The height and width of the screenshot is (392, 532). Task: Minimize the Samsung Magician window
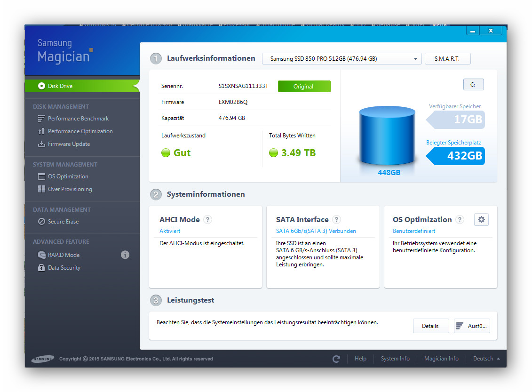tap(473, 31)
